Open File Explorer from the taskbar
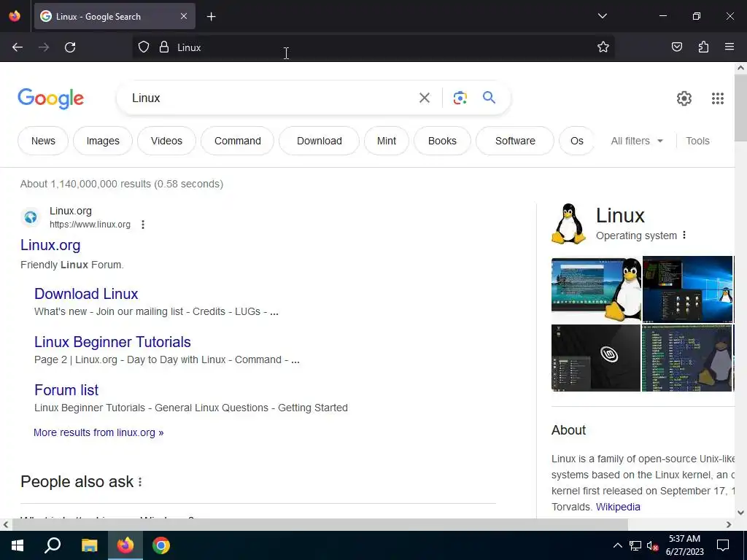Image resolution: width=747 pixels, height=560 pixels. (89, 545)
